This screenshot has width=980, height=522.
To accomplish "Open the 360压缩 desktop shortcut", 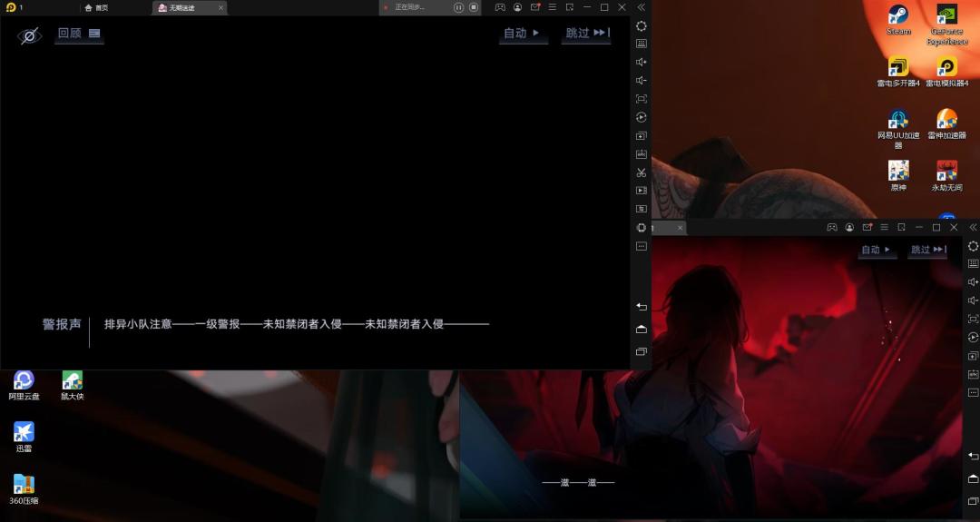I will [24, 489].
